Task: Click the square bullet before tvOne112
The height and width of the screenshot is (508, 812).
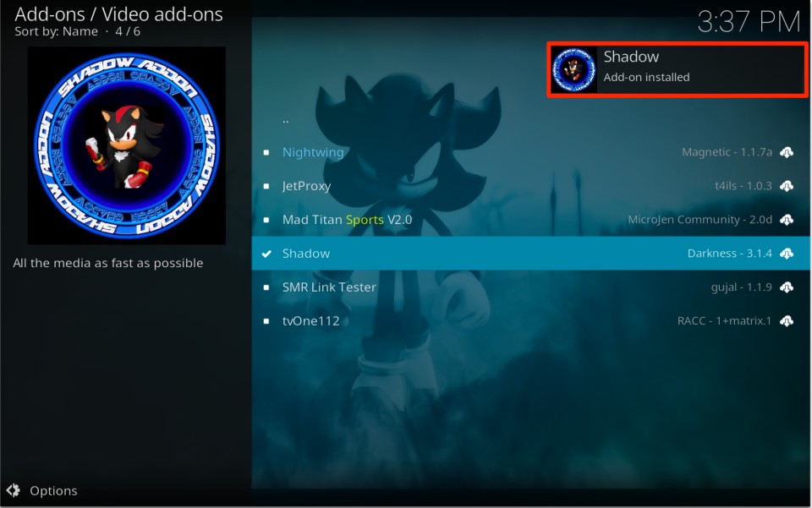Action: tap(266, 321)
